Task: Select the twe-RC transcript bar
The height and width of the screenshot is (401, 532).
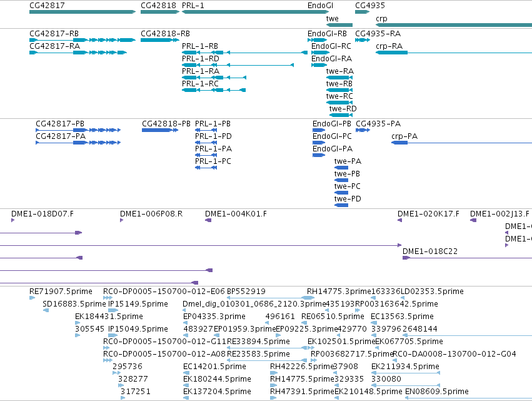Action: (x=339, y=103)
